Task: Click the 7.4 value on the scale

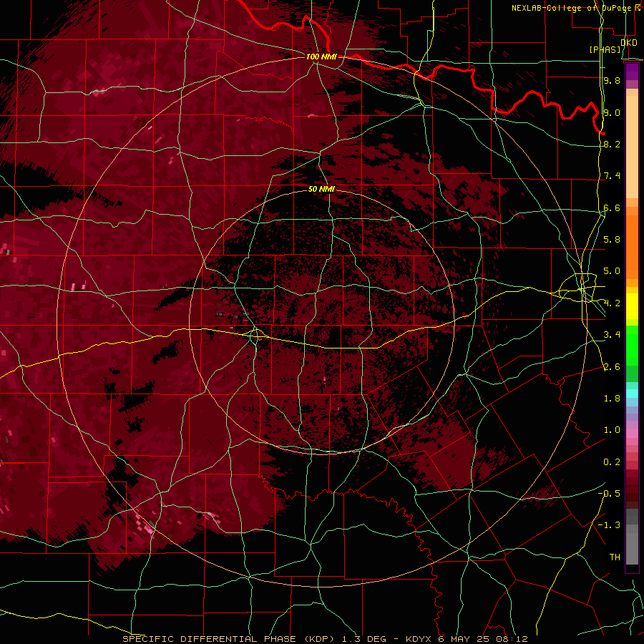Action: point(612,176)
